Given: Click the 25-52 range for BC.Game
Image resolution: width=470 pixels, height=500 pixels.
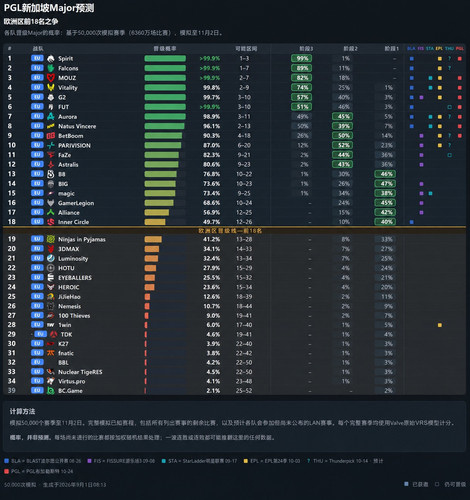Looking at the screenshot, I should [244, 391].
